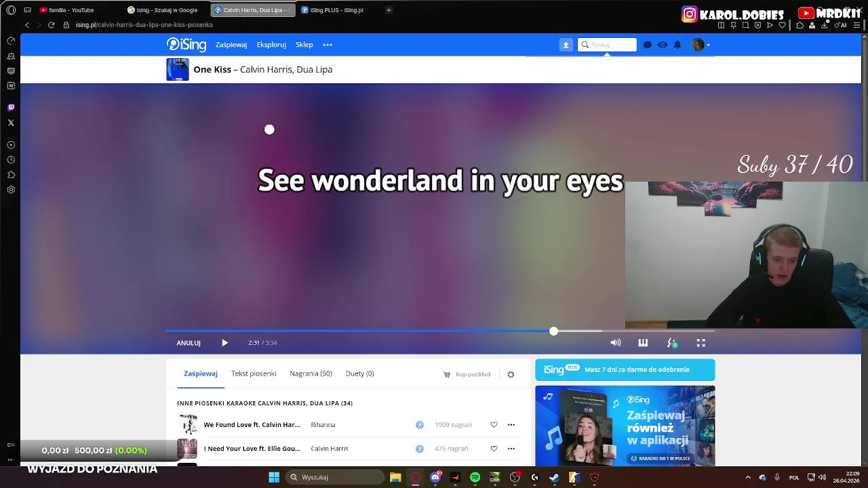This screenshot has width=868, height=488.
Task: Open history clock icon in Opera sidebar
Action: pyautogui.click(x=11, y=160)
